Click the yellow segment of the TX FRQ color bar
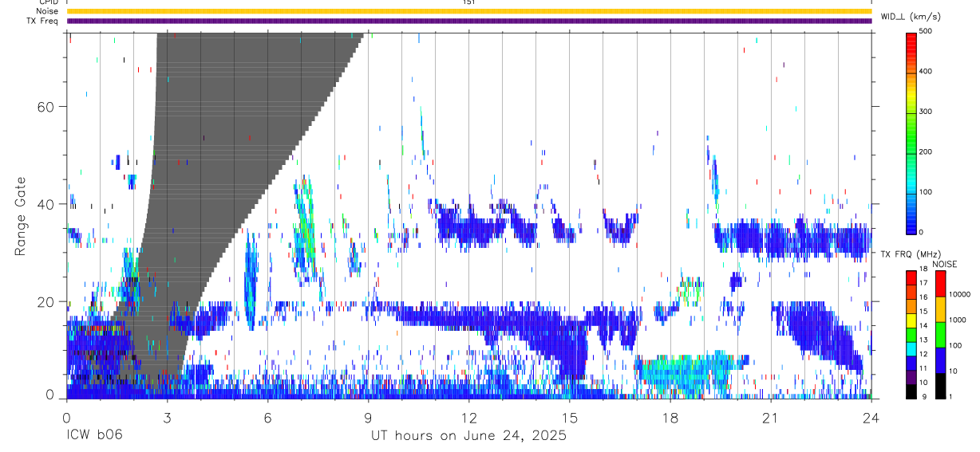 click(x=911, y=320)
